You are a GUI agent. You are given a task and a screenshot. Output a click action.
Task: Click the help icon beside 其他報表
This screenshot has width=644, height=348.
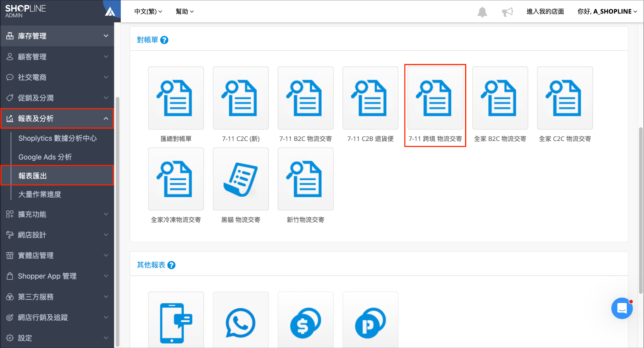(171, 265)
